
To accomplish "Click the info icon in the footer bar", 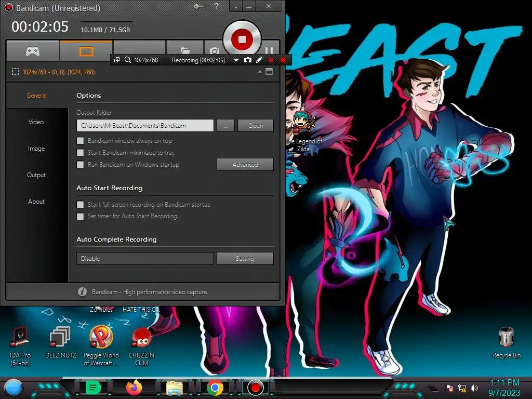I will 82,292.
